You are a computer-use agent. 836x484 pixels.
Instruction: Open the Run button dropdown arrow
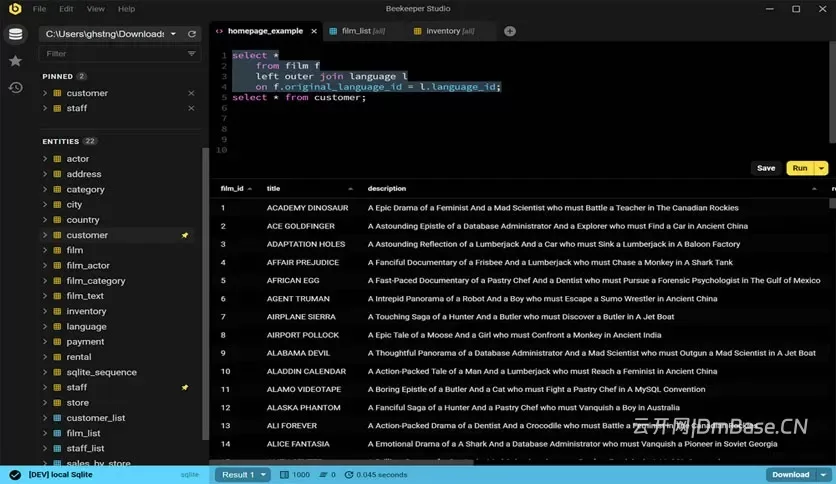click(x=822, y=168)
